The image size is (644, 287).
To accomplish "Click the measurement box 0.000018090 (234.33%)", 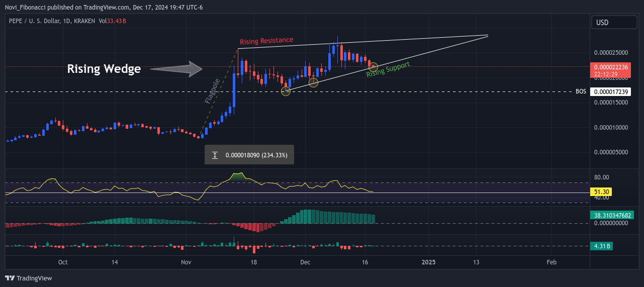I will [249, 155].
